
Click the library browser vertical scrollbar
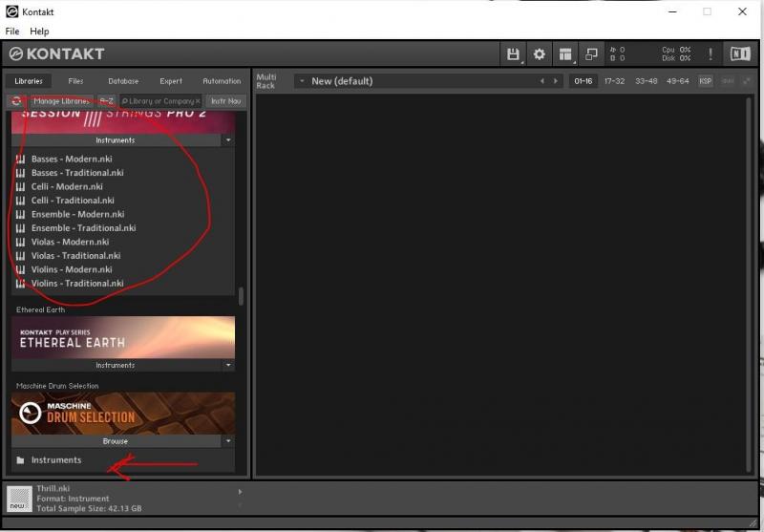241,296
